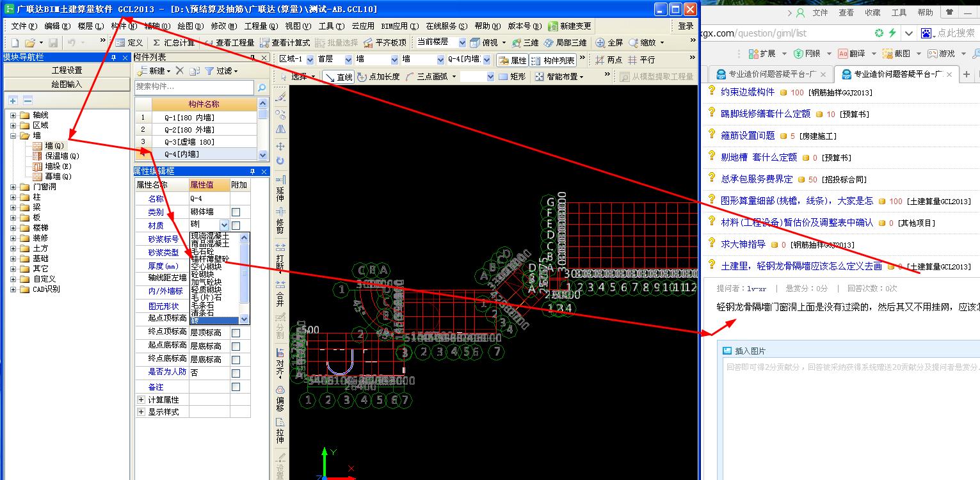980x480 pixels.
Task: Click the 两点 auxiliary axis tool
Action: (x=609, y=60)
